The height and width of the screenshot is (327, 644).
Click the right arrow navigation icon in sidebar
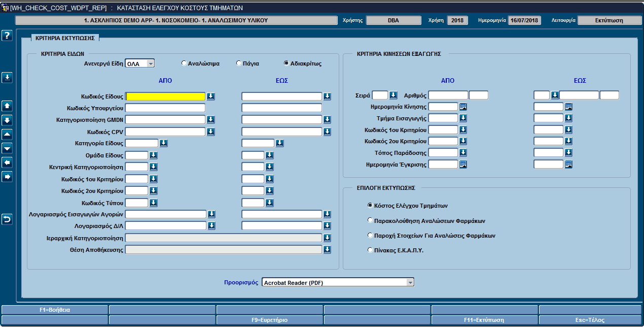[x=7, y=177]
